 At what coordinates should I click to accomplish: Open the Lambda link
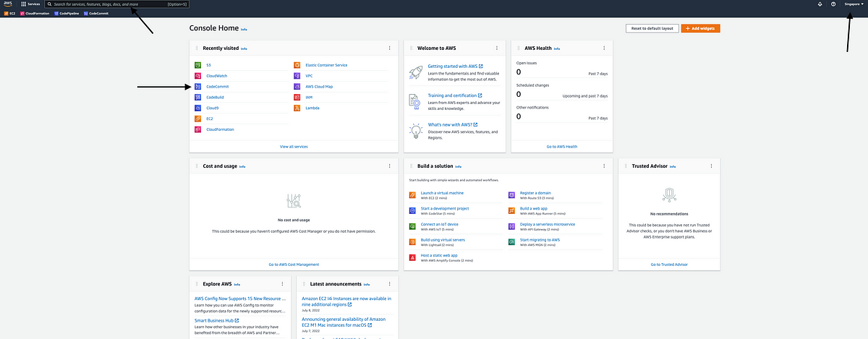pos(312,108)
